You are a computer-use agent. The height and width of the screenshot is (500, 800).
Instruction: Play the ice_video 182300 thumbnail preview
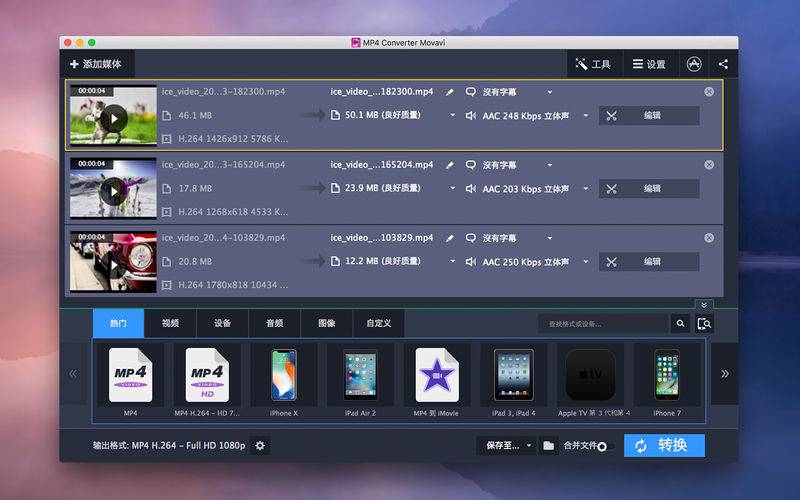(113, 118)
